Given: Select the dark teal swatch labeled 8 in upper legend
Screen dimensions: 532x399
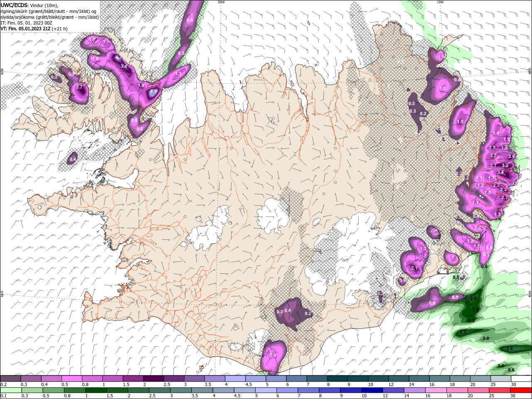Looking at the screenshot, I should [337, 379].
